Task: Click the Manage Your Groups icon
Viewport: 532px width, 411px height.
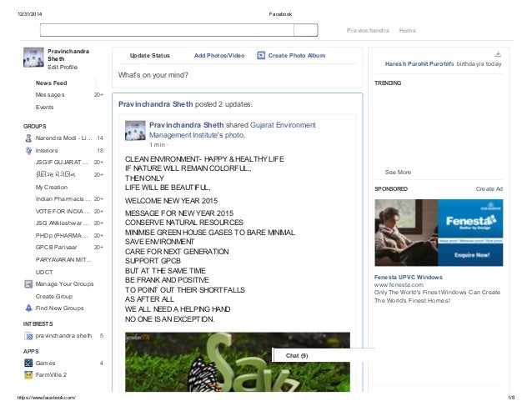Action: click(28, 283)
